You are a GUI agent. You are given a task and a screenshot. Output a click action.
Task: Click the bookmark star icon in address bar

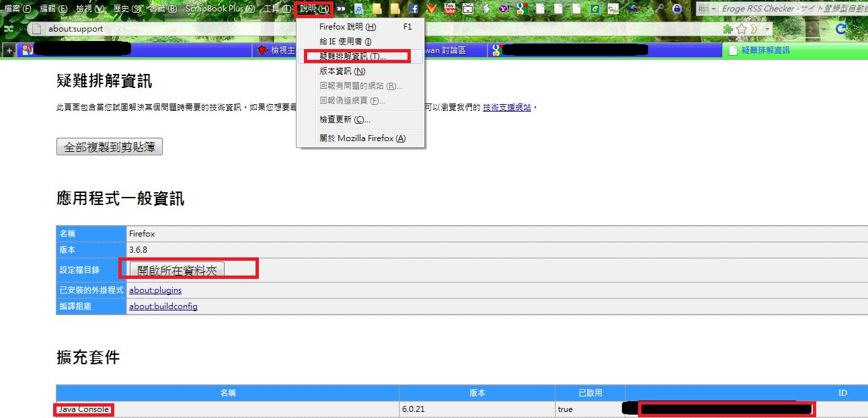click(x=742, y=30)
